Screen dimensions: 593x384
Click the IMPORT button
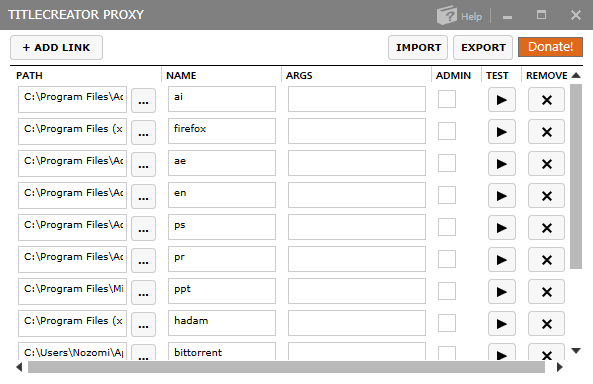click(x=418, y=48)
